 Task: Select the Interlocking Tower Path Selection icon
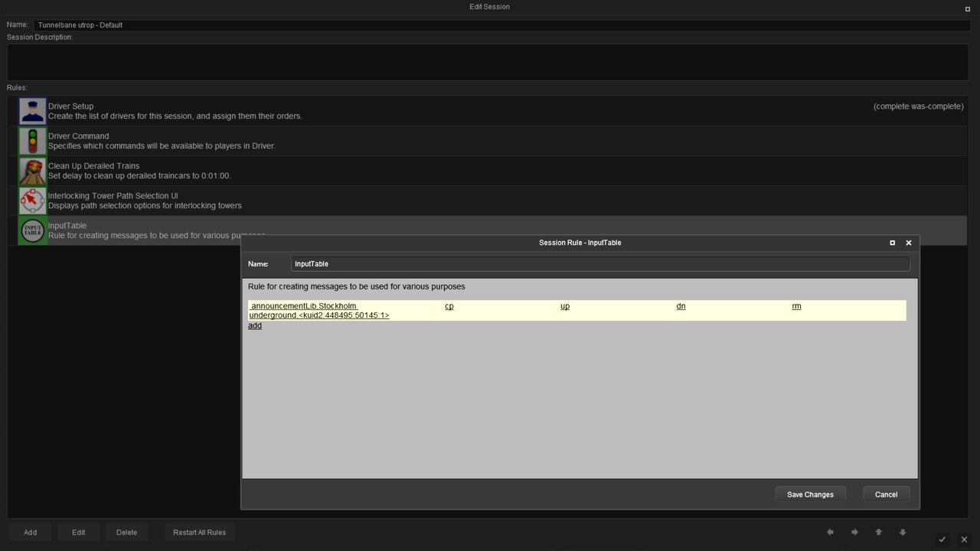point(32,201)
